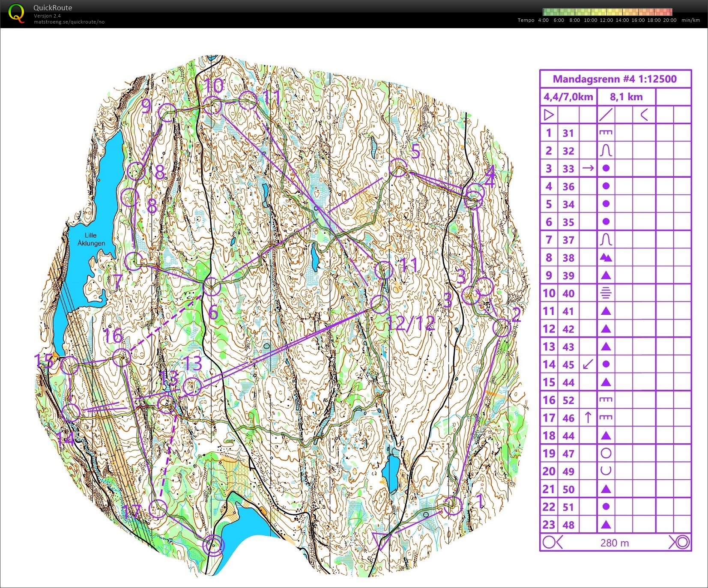Click the start triangle on the map
The image size is (708, 588).
(380, 540)
